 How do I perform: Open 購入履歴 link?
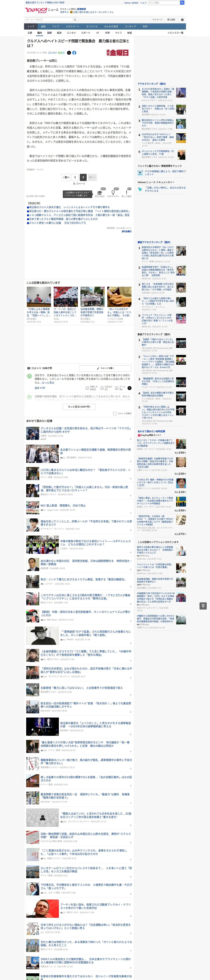(x=171, y=20)
